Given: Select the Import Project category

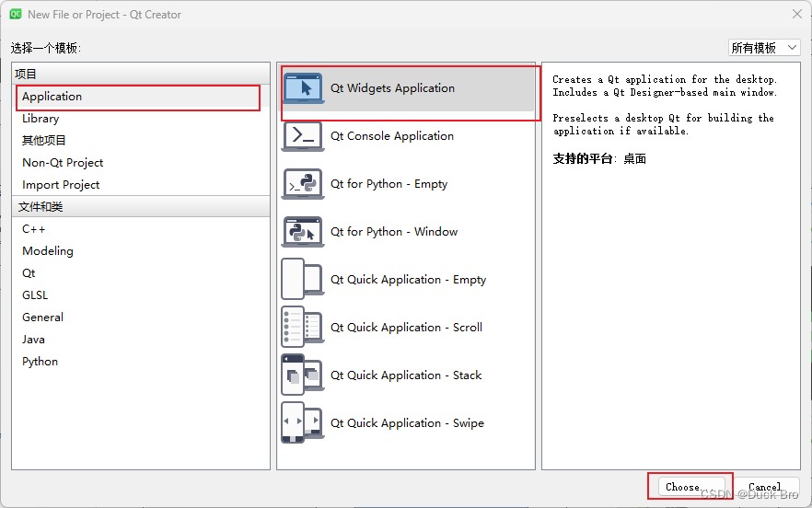Looking at the screenshot, I should 141,185.
